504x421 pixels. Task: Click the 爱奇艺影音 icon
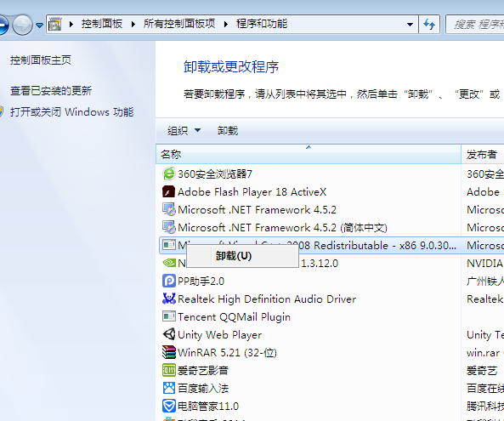pyautogui.click(x=169, y=370)
